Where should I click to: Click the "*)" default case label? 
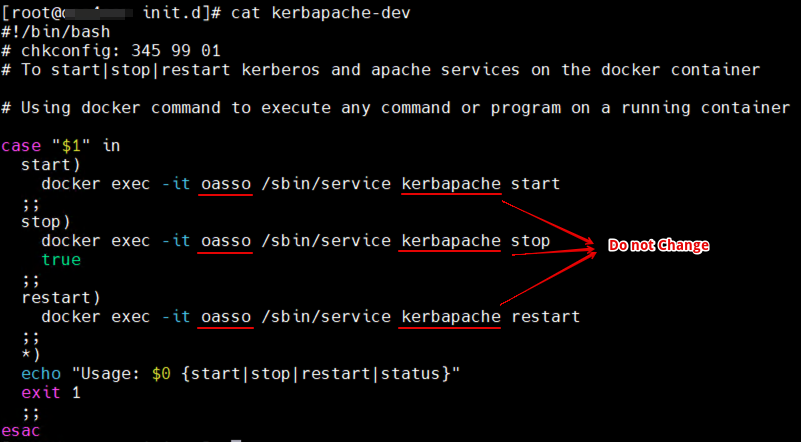[x=30, y=354]
